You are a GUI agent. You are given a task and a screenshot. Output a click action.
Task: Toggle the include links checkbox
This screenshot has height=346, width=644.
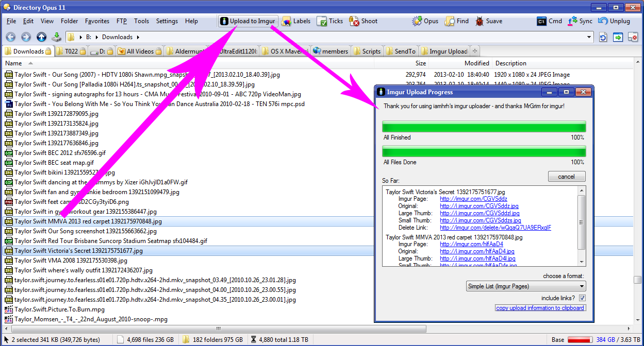point(582,298)
